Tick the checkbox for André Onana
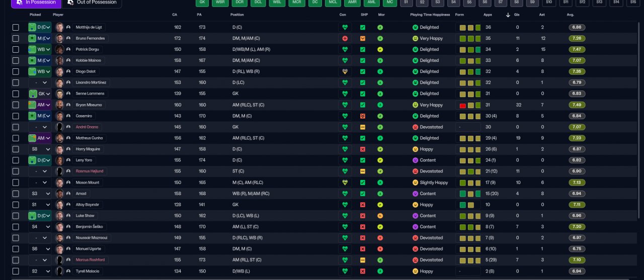Viewport: 644px width, 280px height. click(x=16, y=127)
